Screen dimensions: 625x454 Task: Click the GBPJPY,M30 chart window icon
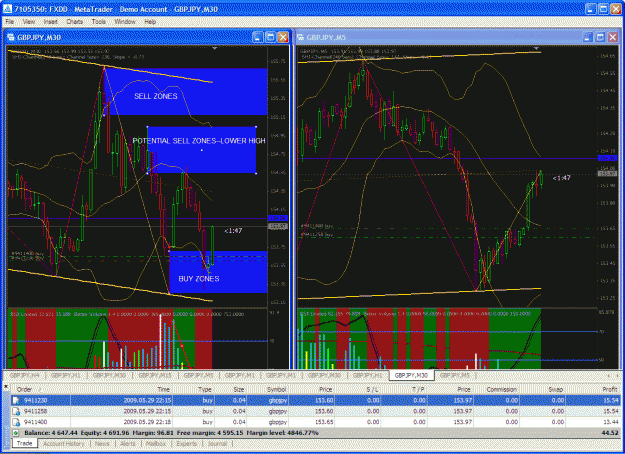coord(11,37)
